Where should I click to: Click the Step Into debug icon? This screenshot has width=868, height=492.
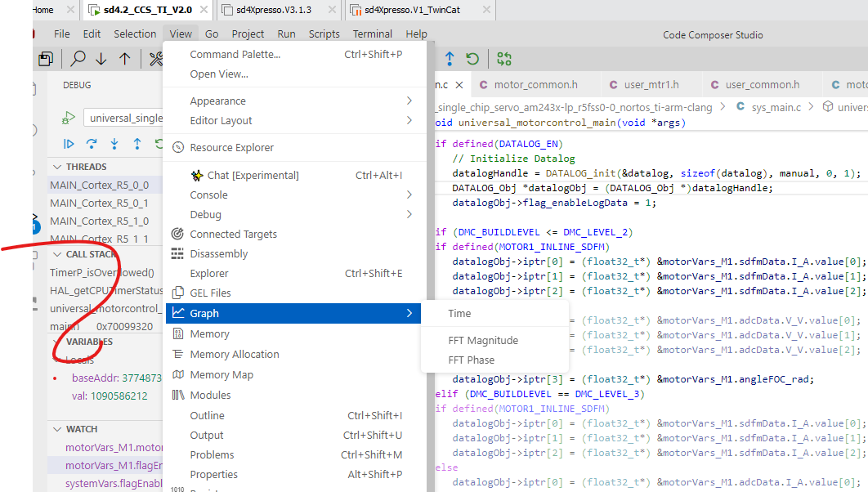pos(114,144)
